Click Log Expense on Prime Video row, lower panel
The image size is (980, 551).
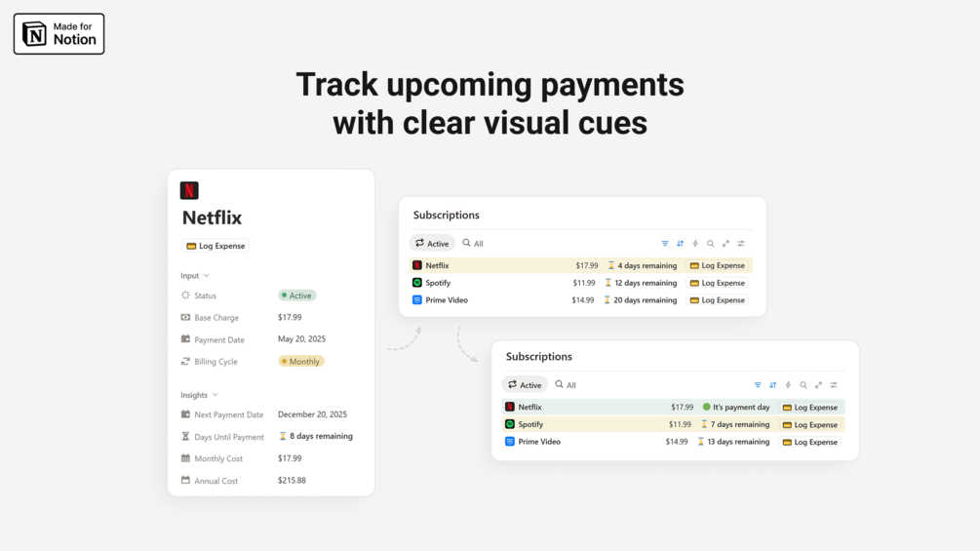click(x=810, y=442)
